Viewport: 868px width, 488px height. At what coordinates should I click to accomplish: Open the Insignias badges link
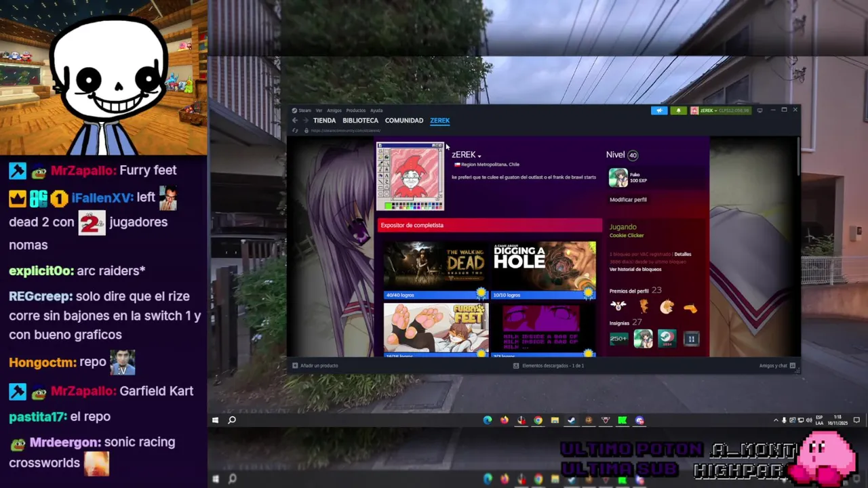point(619,323)
